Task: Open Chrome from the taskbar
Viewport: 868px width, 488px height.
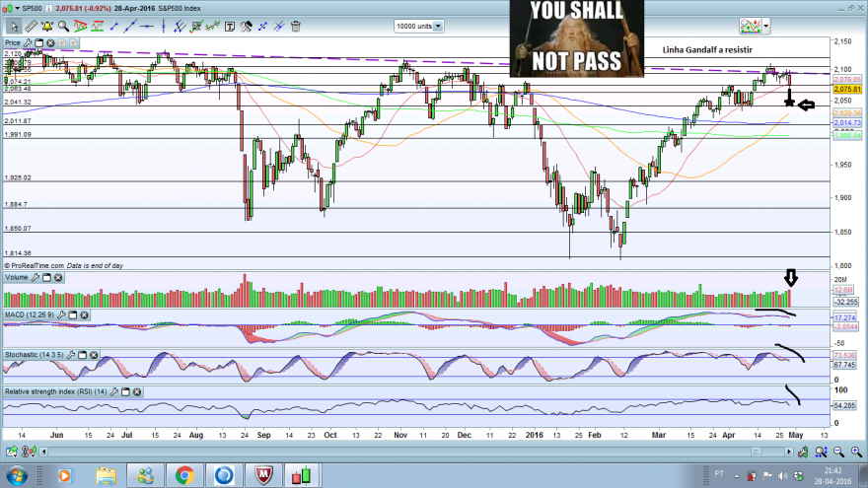Action: click(x=184, y=475)
